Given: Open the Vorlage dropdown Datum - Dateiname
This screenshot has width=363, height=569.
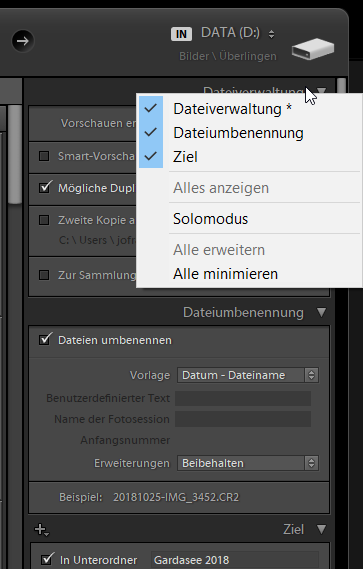Looking at the screenshot, I should 248,375.
